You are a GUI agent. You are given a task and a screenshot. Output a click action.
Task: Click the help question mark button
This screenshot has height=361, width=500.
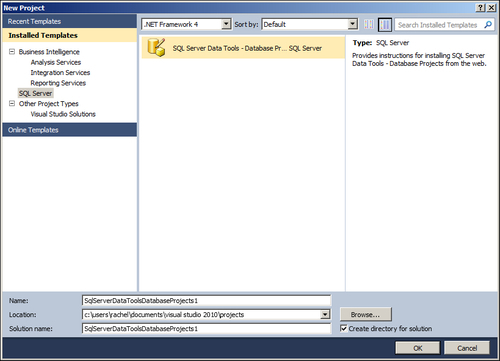click(x=480, y=8)
